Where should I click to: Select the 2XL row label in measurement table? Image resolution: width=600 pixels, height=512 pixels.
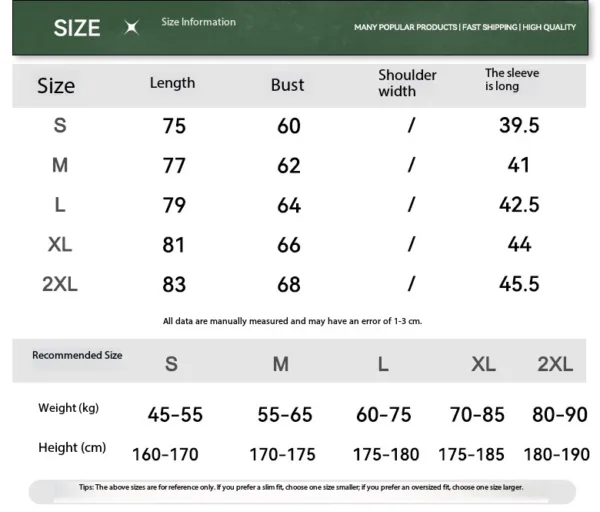60,284
